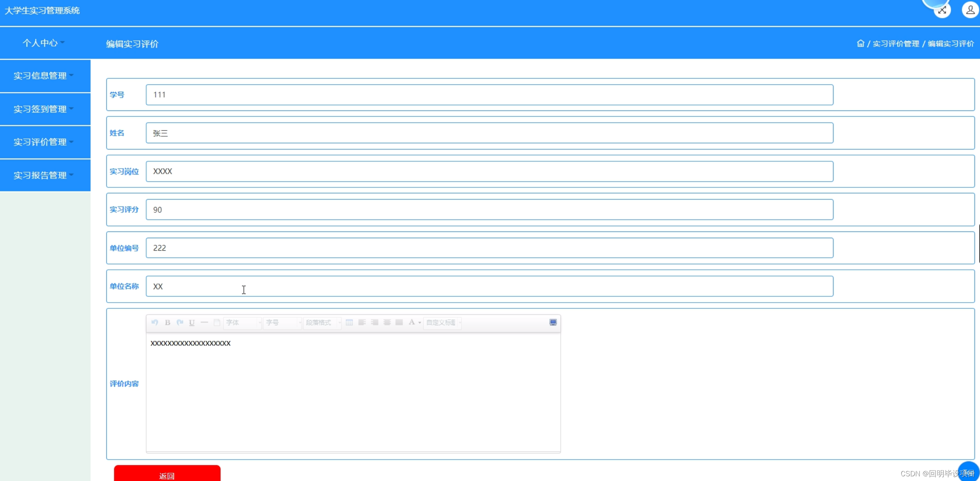Open editor fullscreen with monitor icon

pos(553,322)
